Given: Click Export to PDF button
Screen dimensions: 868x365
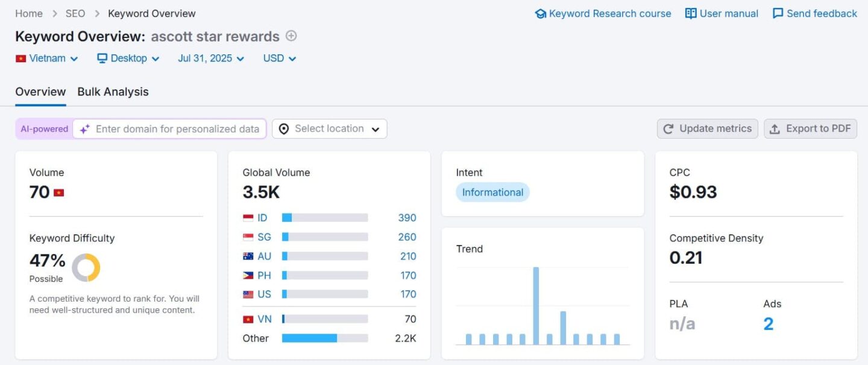Looking at the screenshot, I should 810,129.
